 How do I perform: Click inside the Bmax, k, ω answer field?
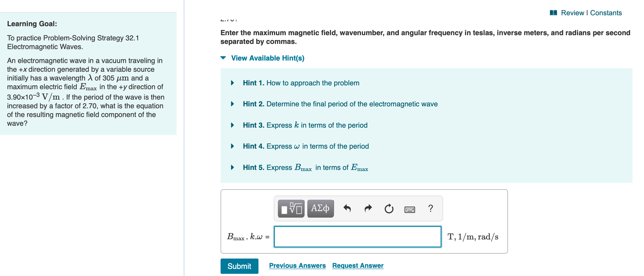[357, 236]
